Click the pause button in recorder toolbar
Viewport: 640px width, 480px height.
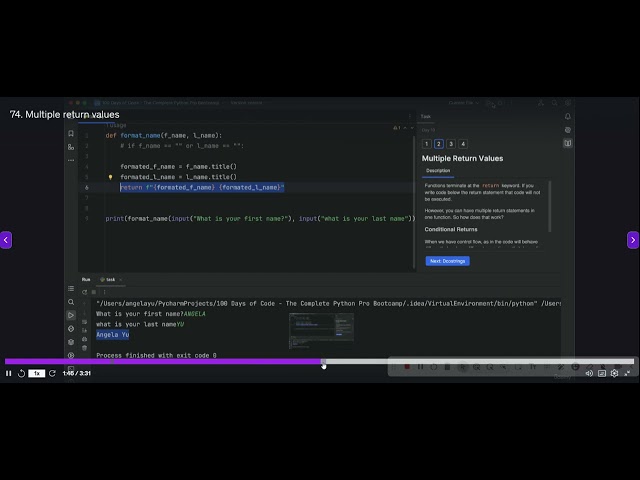tap(420, 367)
